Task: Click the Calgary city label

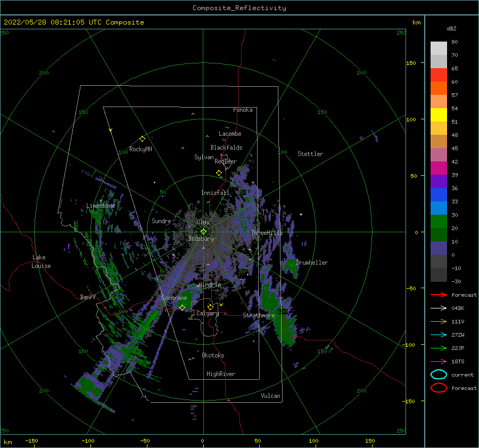Action: 208,313
